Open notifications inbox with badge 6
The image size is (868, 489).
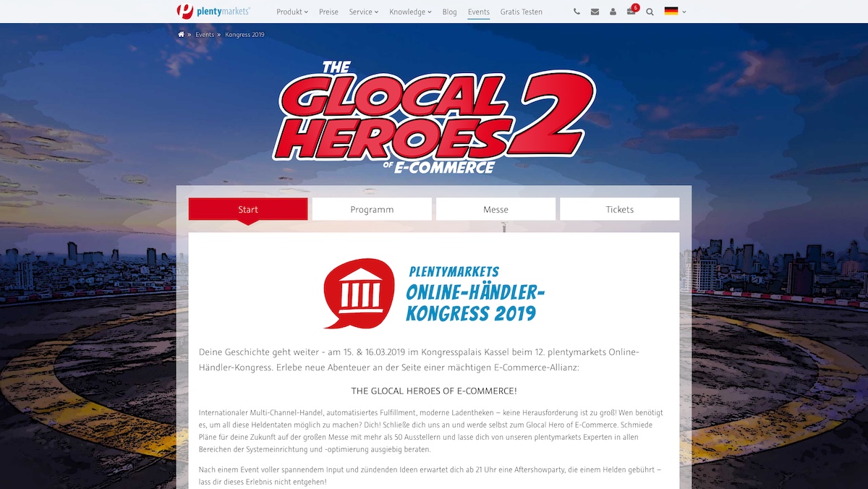click(x=632, y=10)
